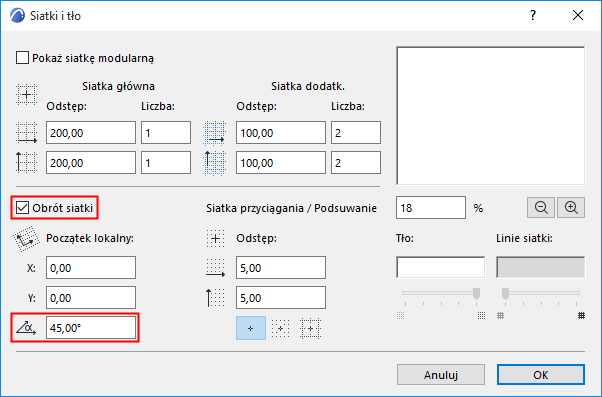Click the rotation angle field showing 45,00°

coord(91,328)
